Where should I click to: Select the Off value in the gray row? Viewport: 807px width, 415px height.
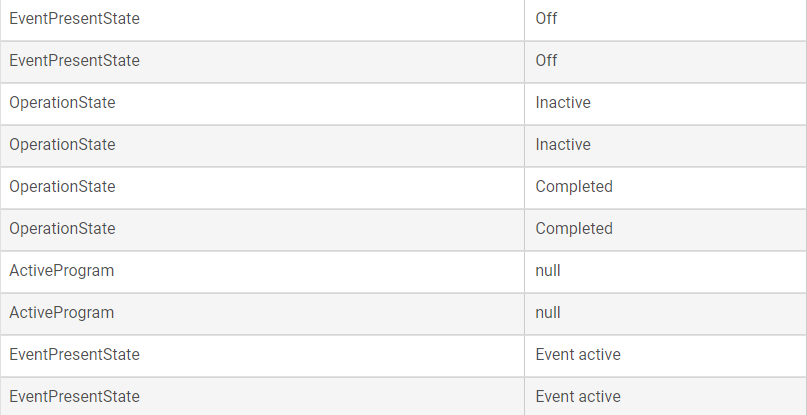pyautogui.click(x=546, y=61)
